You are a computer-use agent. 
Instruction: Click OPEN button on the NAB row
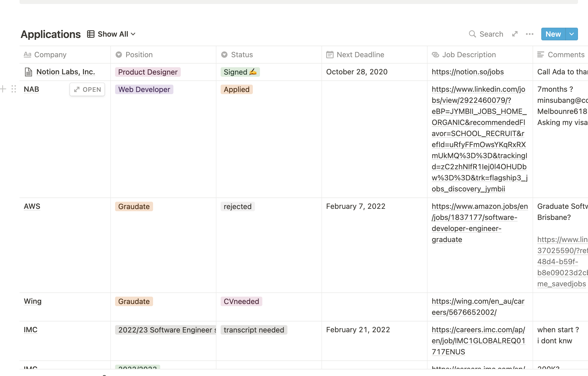pos(87,89)
